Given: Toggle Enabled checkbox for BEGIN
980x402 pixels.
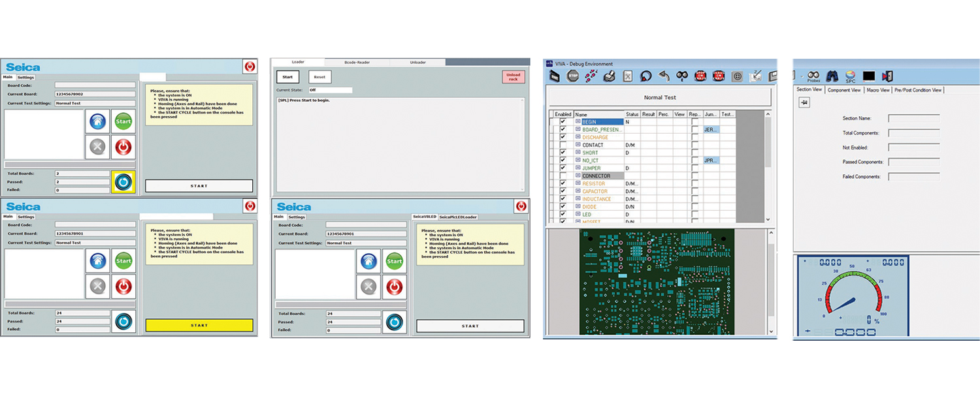Looking at the screenshot, I should [563, 122].
